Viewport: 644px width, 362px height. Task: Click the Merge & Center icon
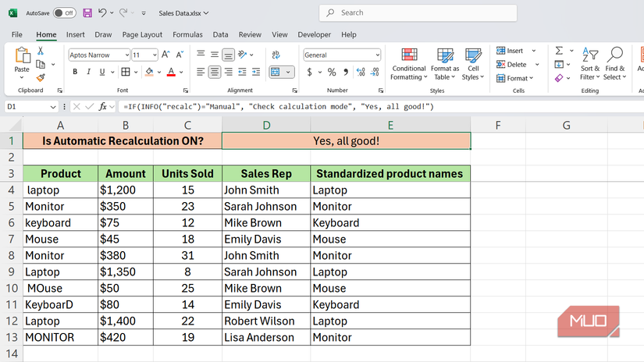(276, 72)
